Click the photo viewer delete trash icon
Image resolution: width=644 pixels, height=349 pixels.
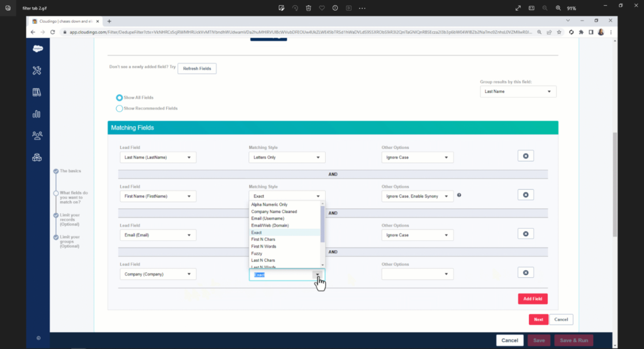tap(308, 8)
